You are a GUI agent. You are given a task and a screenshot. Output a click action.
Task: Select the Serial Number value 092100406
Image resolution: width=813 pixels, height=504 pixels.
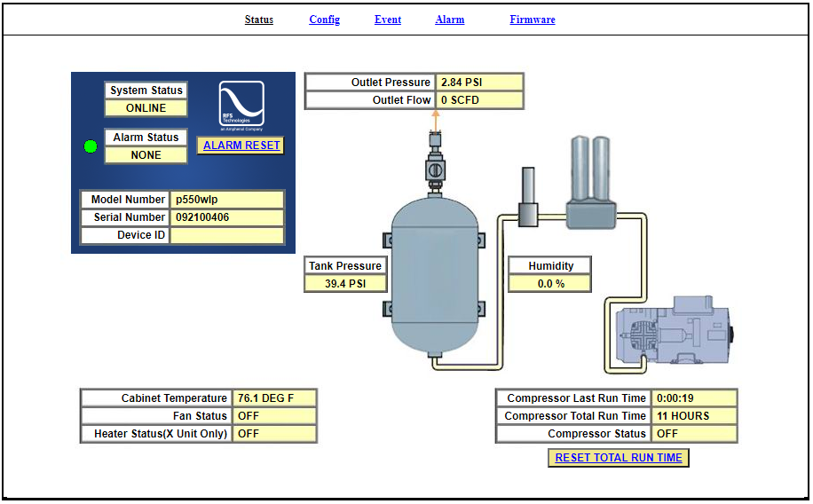tap(227, 217)
